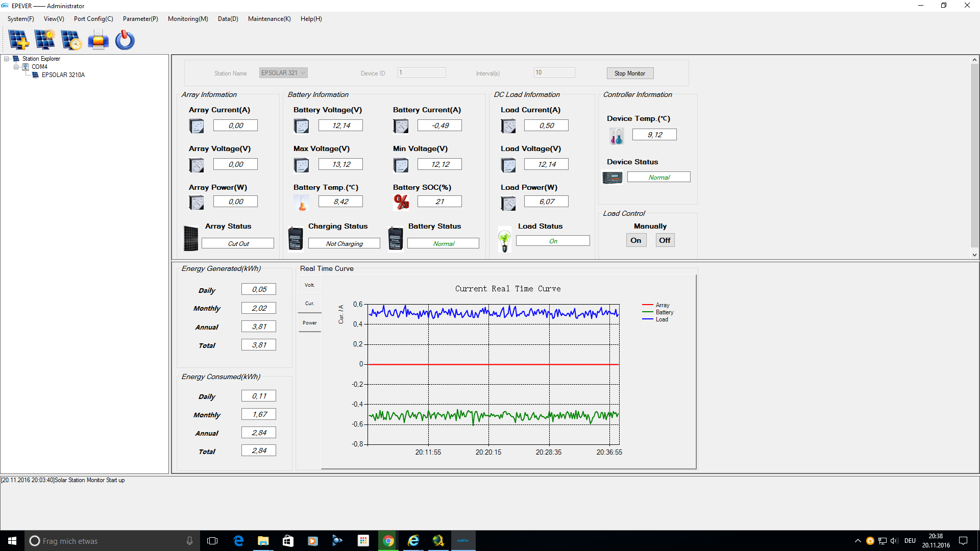Open Chrome from the Windows taskbar
The height and width of the screenshot is (551, 980).
388,541
